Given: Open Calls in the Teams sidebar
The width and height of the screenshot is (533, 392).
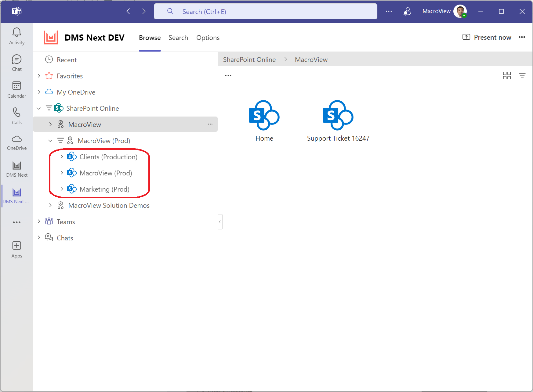Looking at the screenshot, I should (x=17, y=116).
